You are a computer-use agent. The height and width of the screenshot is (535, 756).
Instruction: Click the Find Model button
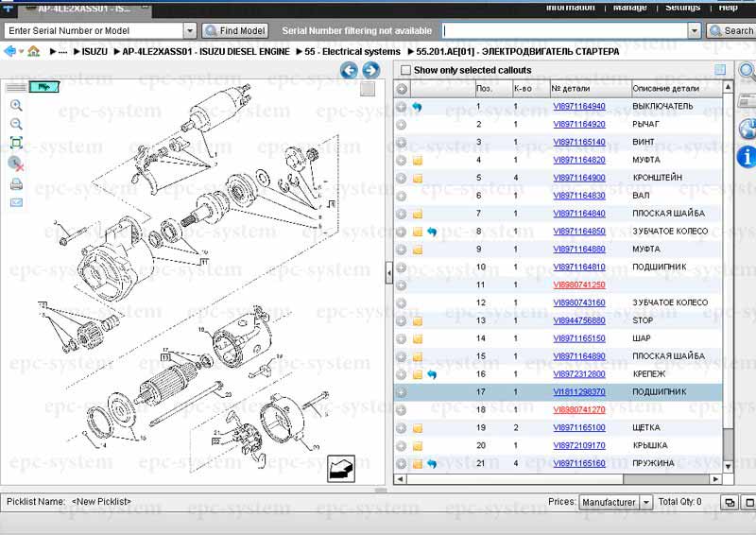pos(235,31)
